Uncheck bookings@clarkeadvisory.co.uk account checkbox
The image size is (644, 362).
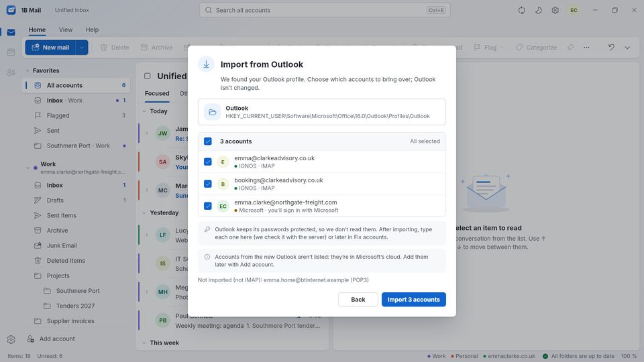[208, 184]
